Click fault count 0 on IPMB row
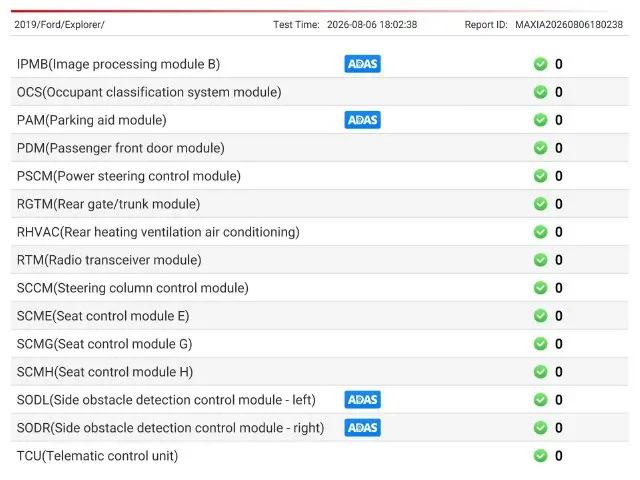Image resolution: width=640 pixels, height=480 pixels. pyautogui.click(x=559, y=64)
